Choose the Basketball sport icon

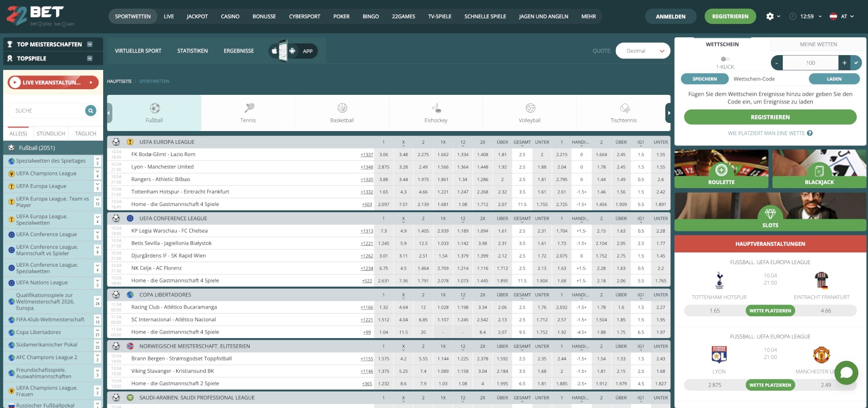tap(342, 108)
